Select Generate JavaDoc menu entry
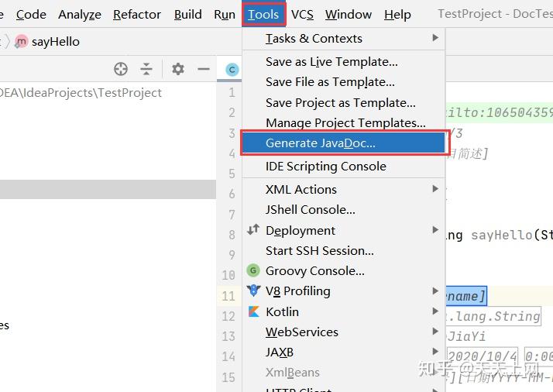Screen dimensions: 553x392 click(320, 143)
